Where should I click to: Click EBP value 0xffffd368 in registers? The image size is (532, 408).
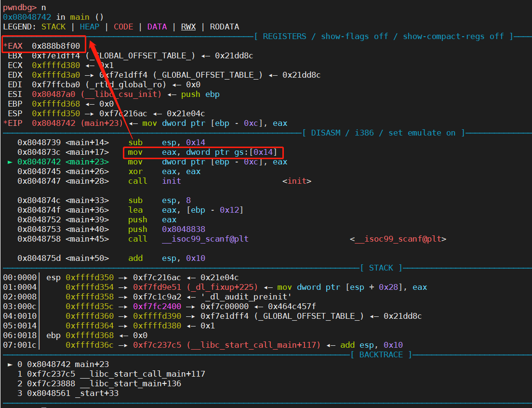pos(56,104)
